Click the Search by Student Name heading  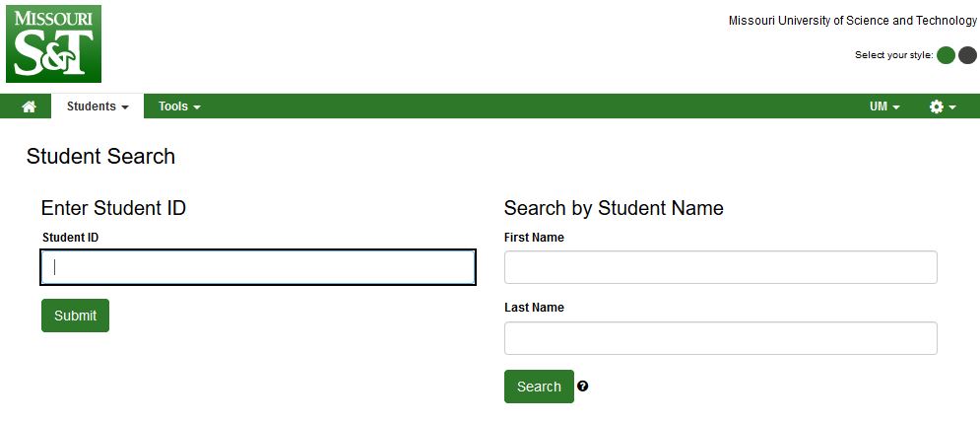point(614,208)
